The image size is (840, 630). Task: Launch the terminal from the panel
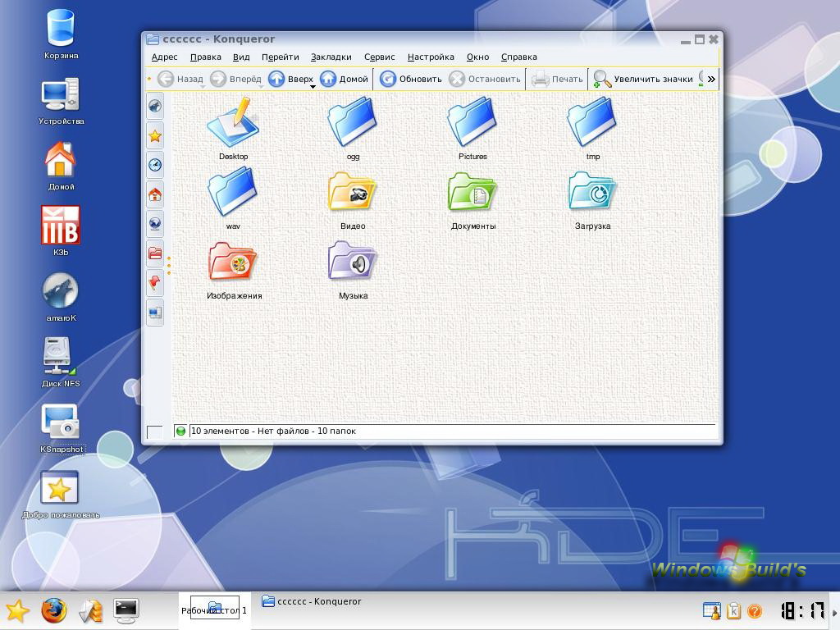pyautogui.click(x=126, y=610)
